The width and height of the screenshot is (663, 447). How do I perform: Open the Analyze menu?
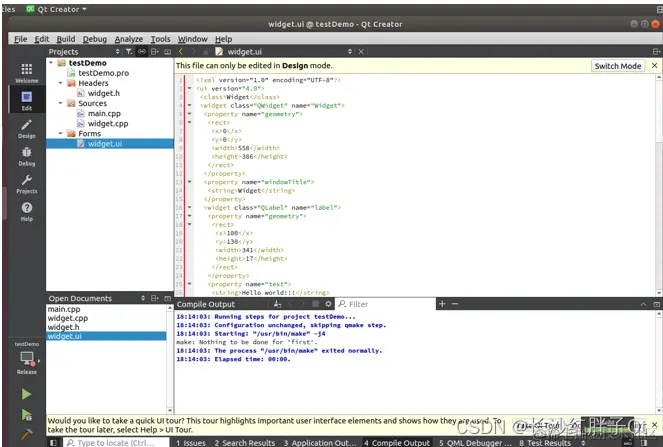(129, 39)
